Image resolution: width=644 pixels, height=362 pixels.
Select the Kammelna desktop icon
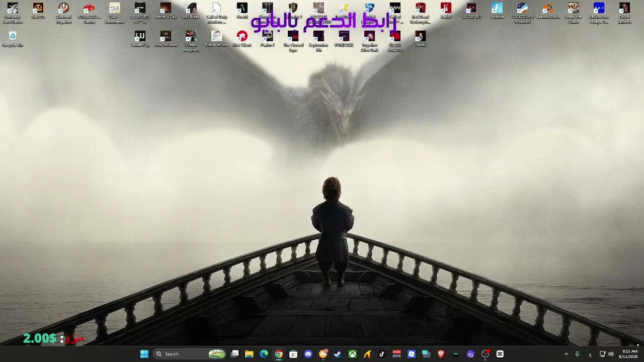click(x=115, y=14)
